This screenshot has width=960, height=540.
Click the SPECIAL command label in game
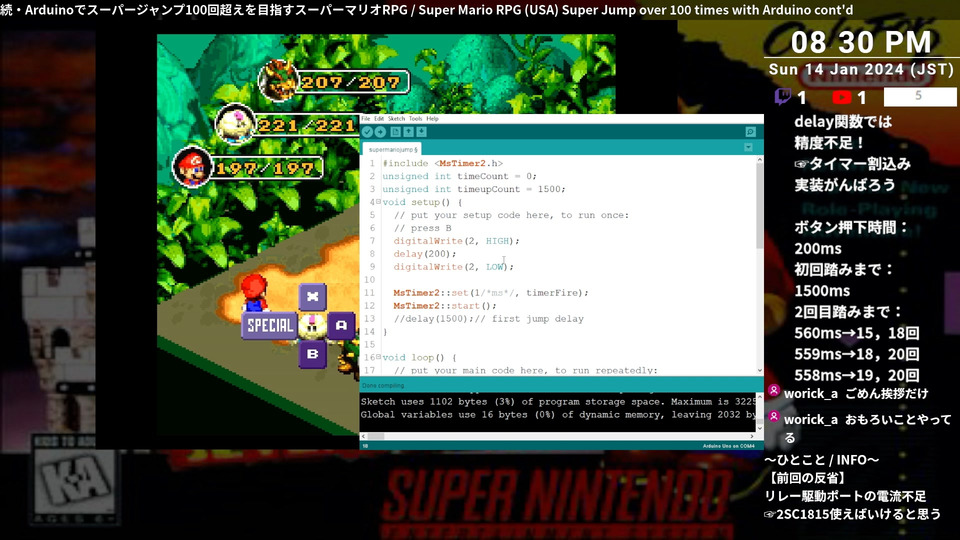coord(269,326)
